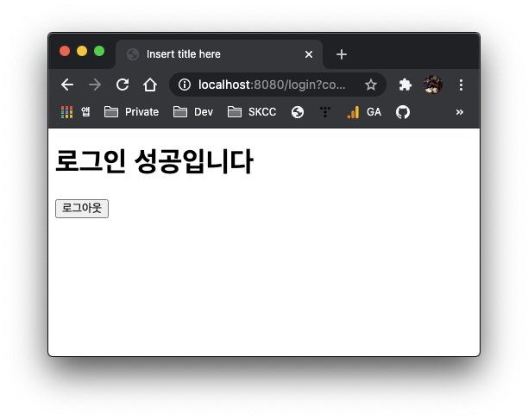Open the Extensions puzzle icon
This screenshot has height=420, width=528.
point(405,85)
